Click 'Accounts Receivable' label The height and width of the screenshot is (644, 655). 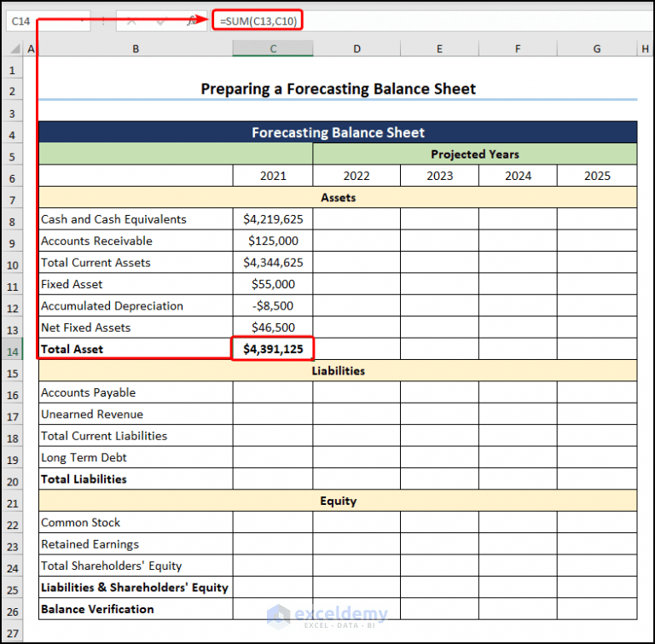pyautogui.click(x=96, y=241)
